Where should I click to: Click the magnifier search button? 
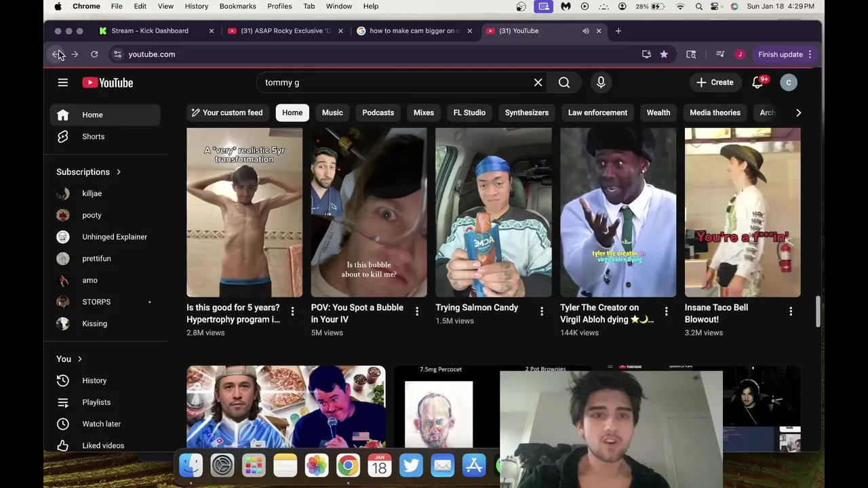pyautogui.click(x=564, y=83)
